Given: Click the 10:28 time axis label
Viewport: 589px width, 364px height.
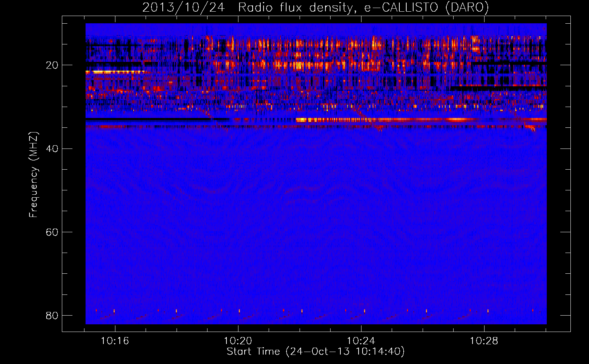Looking at the screenshot, I should coord(484,341).
